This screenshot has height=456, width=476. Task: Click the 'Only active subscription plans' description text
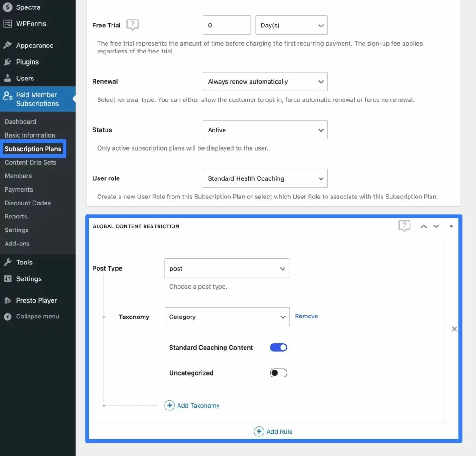(183, 148)
